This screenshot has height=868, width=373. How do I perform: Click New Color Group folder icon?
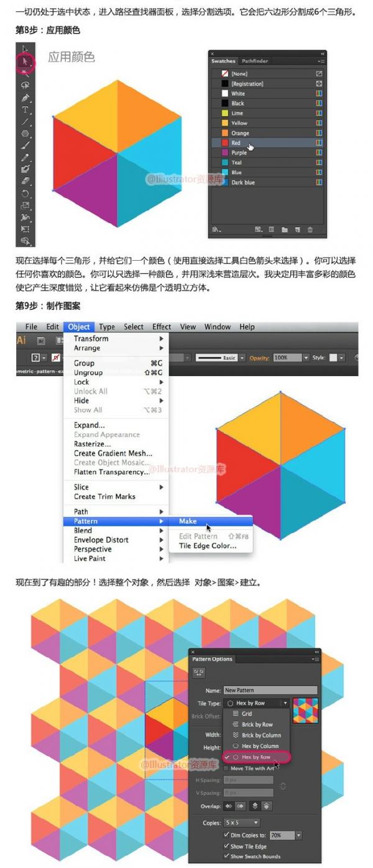click(285, 230)
